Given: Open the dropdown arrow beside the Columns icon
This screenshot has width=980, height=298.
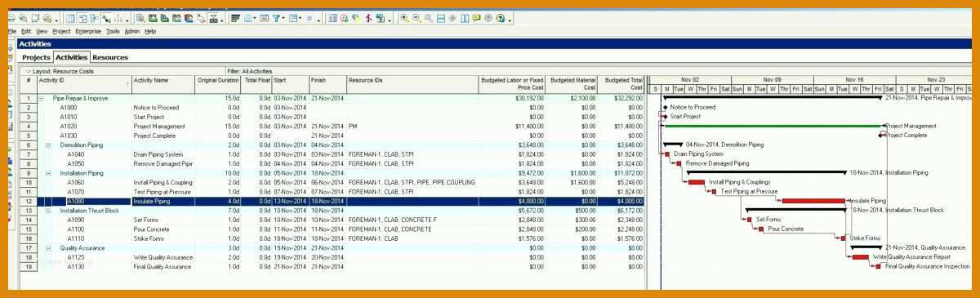Looking at the screenshot, I should 254,17.
